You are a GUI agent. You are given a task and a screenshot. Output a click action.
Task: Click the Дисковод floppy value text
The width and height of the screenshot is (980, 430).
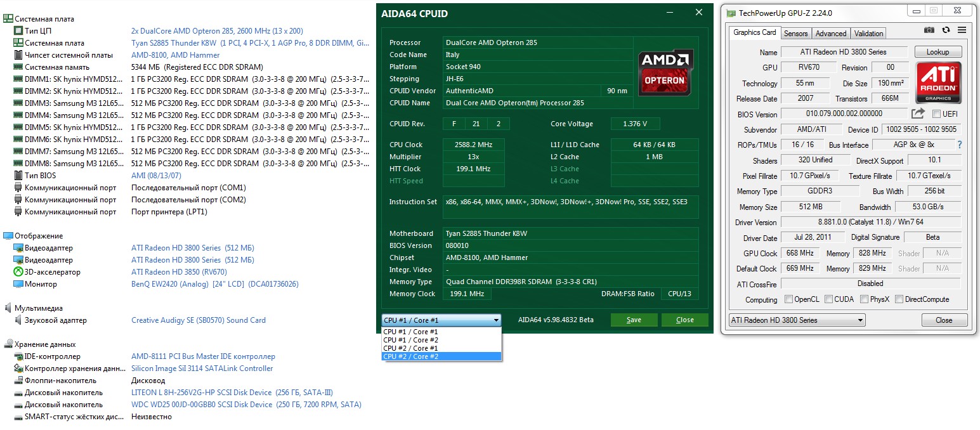147,381
